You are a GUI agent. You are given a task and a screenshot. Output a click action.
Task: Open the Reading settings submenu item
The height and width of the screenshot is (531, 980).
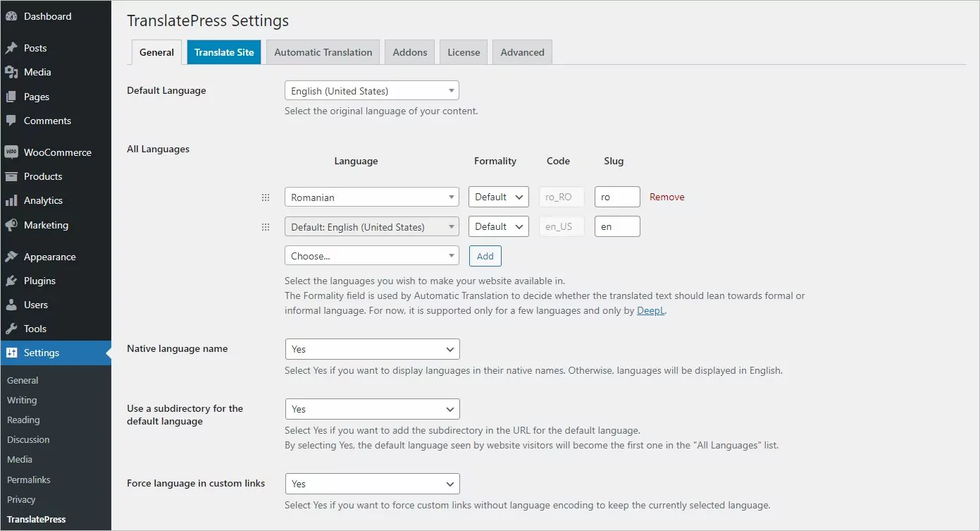(x=23, y=420)
